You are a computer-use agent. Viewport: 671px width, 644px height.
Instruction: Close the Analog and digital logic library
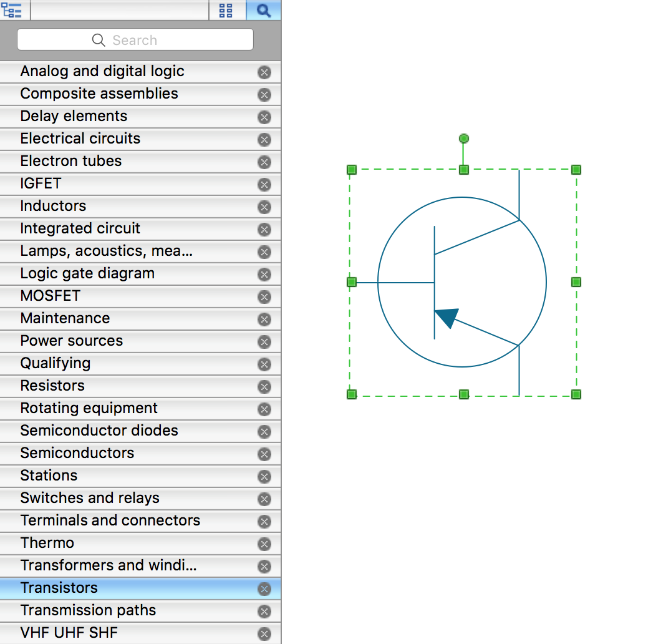[x=264, y=72]
